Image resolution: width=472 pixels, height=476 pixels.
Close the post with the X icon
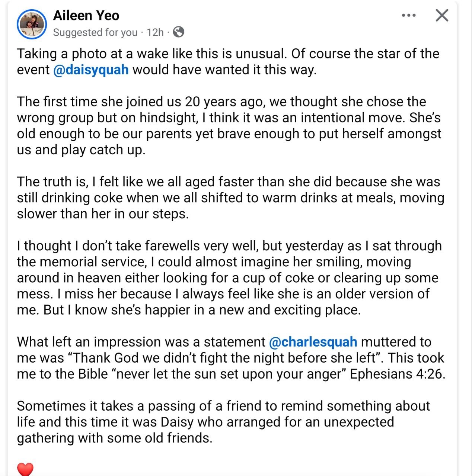coord(442,16)
